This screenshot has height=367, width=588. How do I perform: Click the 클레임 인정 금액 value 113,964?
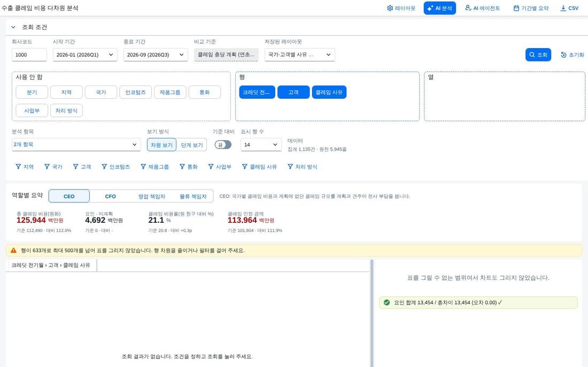point(242,220)
